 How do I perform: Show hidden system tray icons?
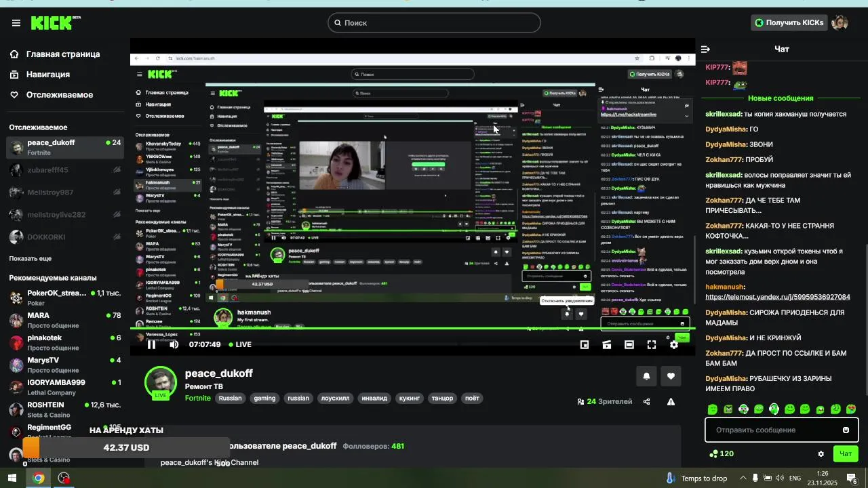[743, 478]
